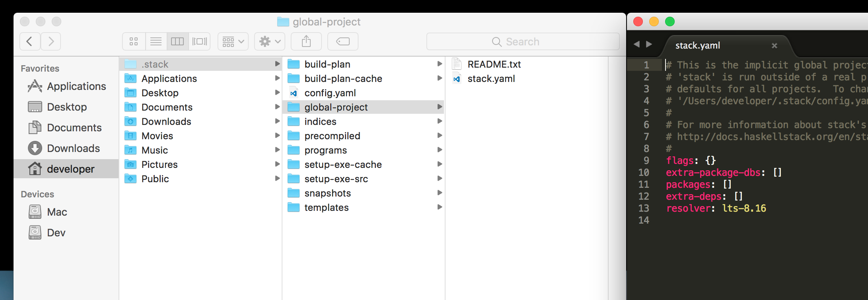Expand the snapshots folder arrow
Viewport: 868px width, 300px height.
(x=440, y=193)
